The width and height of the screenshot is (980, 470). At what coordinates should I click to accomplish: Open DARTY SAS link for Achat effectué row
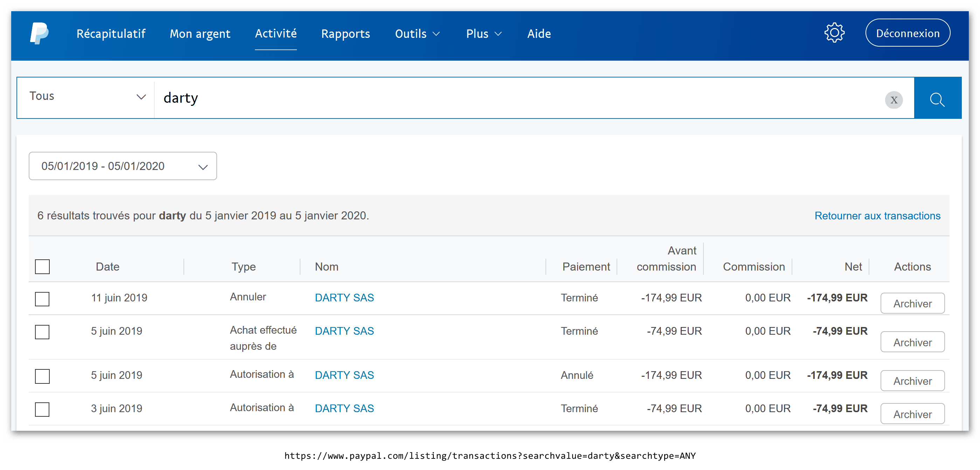tap(344, 331)
